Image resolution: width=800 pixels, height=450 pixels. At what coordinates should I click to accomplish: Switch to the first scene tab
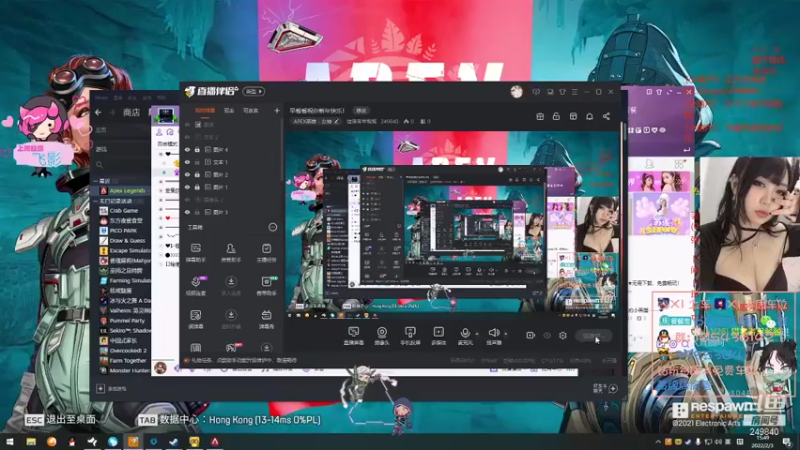pyautogui.click(x=205, y=110)
